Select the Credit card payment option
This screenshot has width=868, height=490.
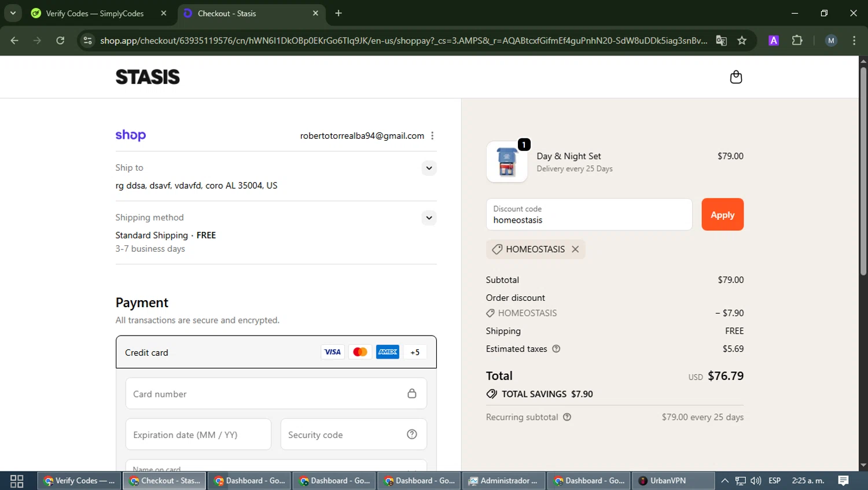(276, 352)
